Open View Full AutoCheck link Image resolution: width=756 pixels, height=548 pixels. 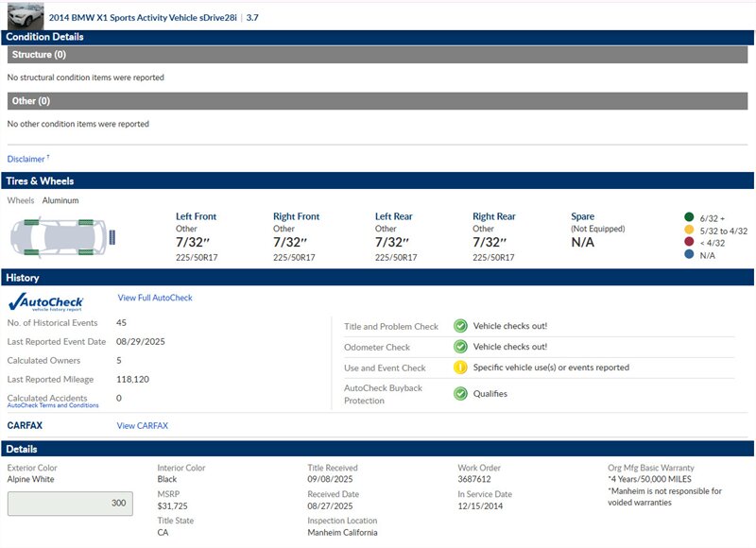point(155,298)
